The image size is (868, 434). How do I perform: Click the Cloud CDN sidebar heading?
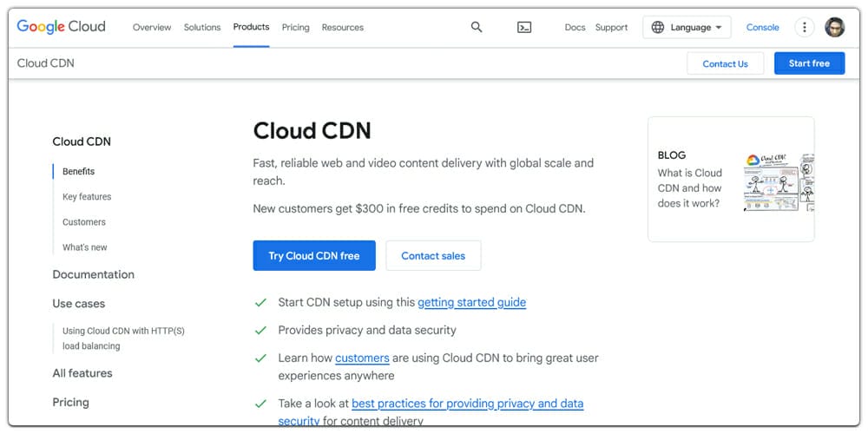coord(82,141)
